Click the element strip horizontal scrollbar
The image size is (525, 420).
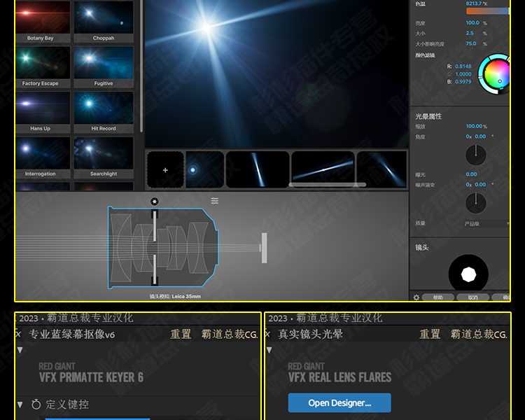point(328,185)
